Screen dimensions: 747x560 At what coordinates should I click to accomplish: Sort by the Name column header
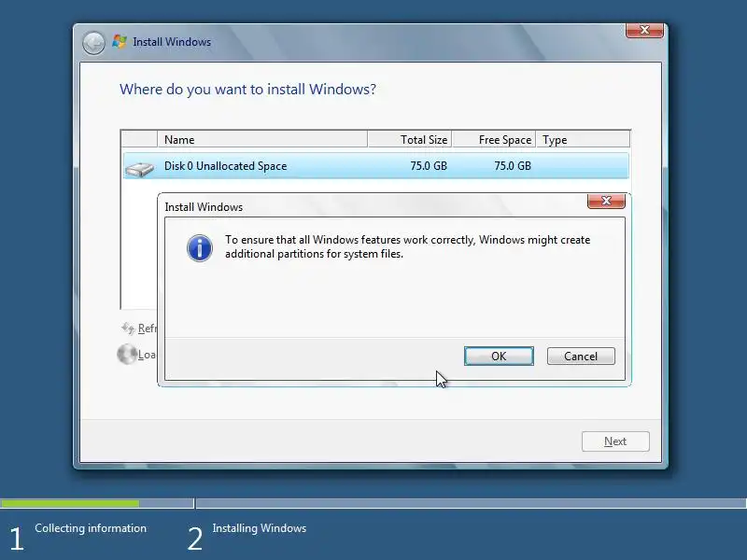262,139
